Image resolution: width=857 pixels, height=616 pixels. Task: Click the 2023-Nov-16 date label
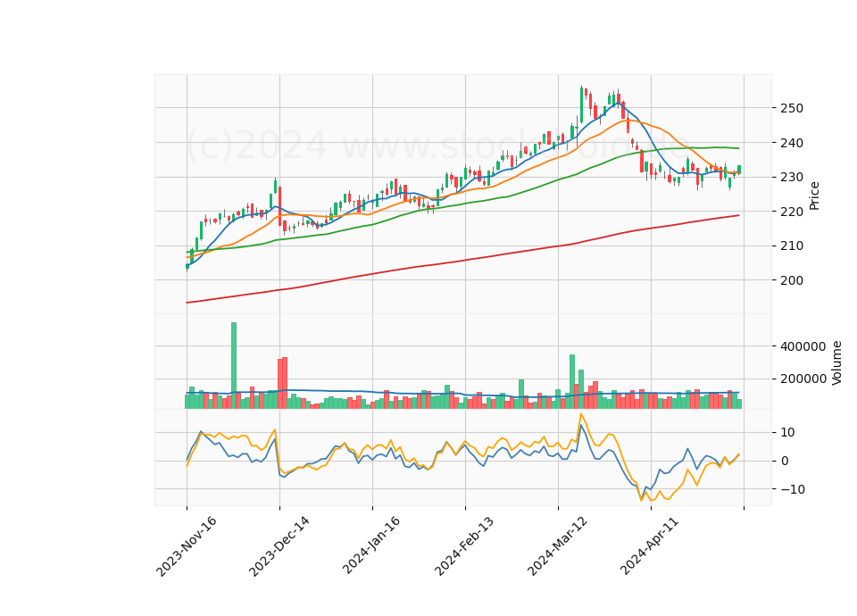187,546
